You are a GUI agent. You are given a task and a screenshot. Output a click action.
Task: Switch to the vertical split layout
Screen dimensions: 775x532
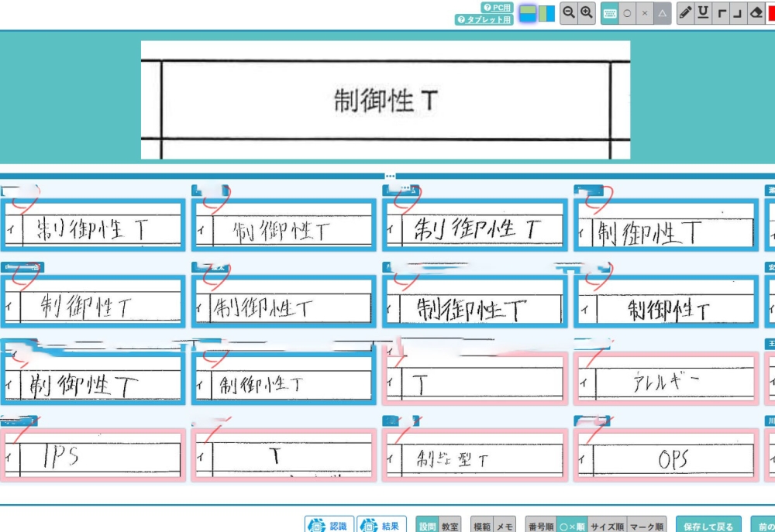pyautogui.click(x=546, y=13)
